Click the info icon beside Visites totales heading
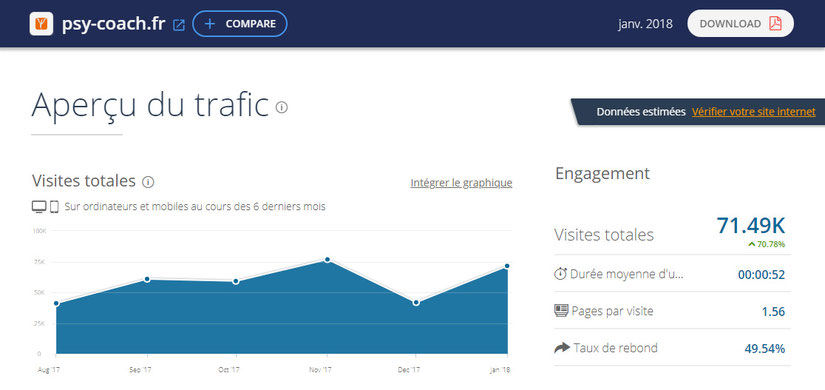Image resolution: width=825 pixels, height=390 pixels. 148,182
